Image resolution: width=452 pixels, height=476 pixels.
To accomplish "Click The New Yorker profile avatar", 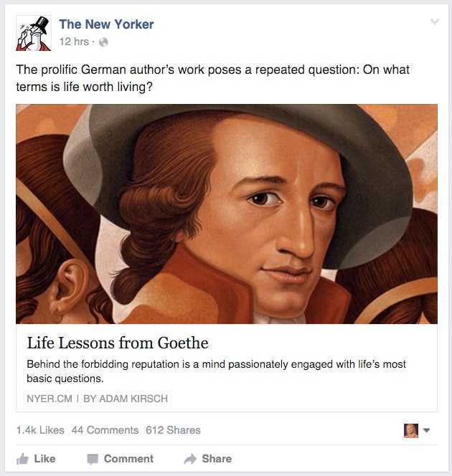I will tap(34, 33).
